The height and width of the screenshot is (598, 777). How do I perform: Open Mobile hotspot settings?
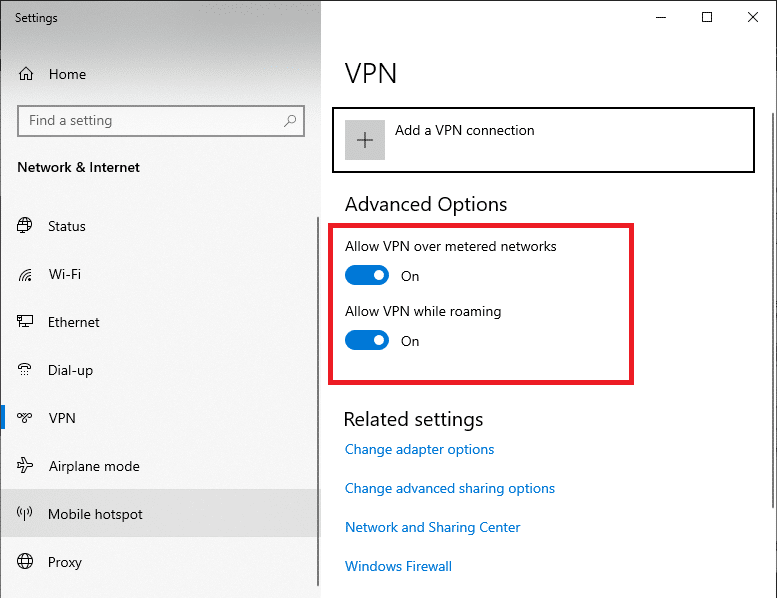(x=159, y=514)
